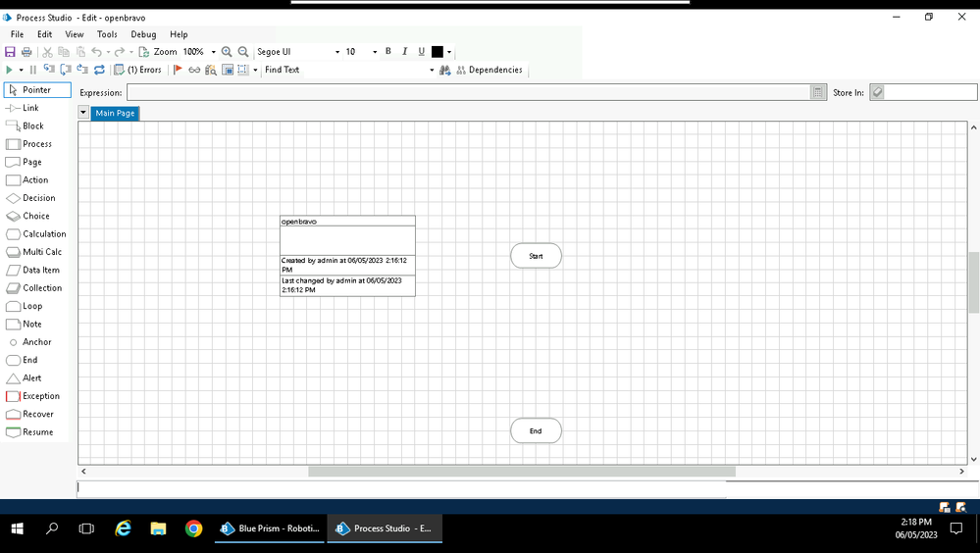The width and height of the screenshot is (980, 553).
Task: Click the Print icon in the toolbar
Action: [x=26, y=52]
